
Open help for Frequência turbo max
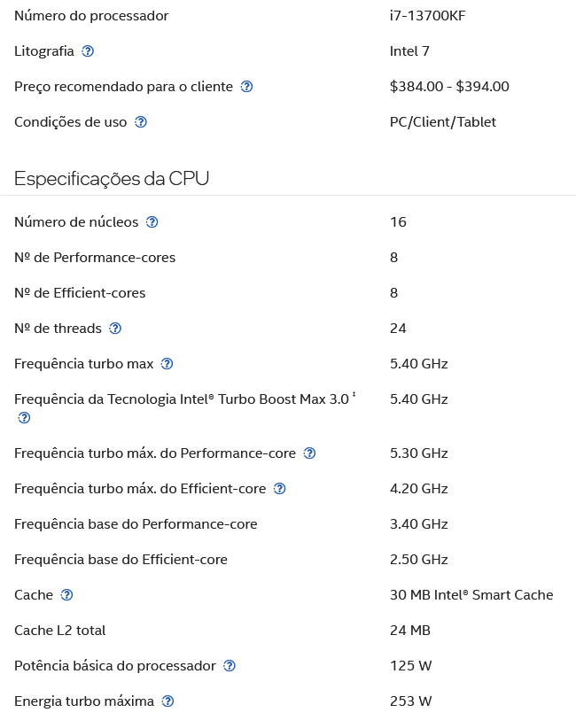click(x=167, y=364)
